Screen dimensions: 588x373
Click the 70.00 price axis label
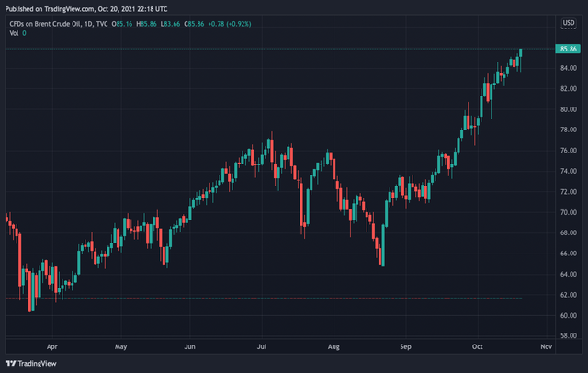pyautogui.click(x=569, y=212)
